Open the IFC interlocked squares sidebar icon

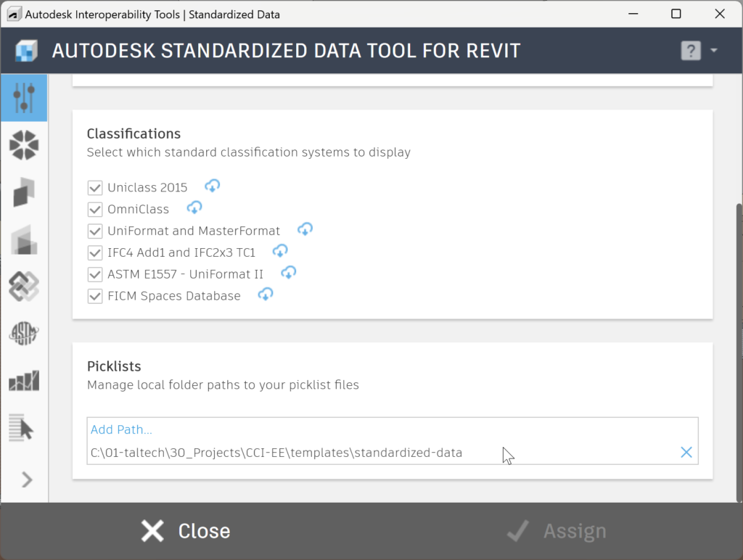click(24, 287)
